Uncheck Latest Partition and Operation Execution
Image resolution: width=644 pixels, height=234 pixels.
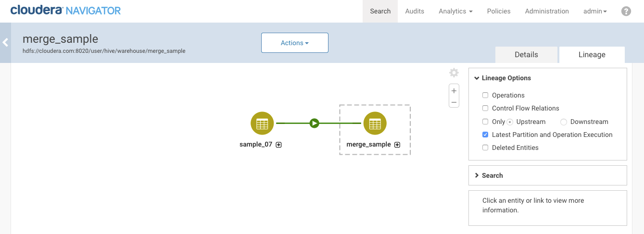click(485, 135)
